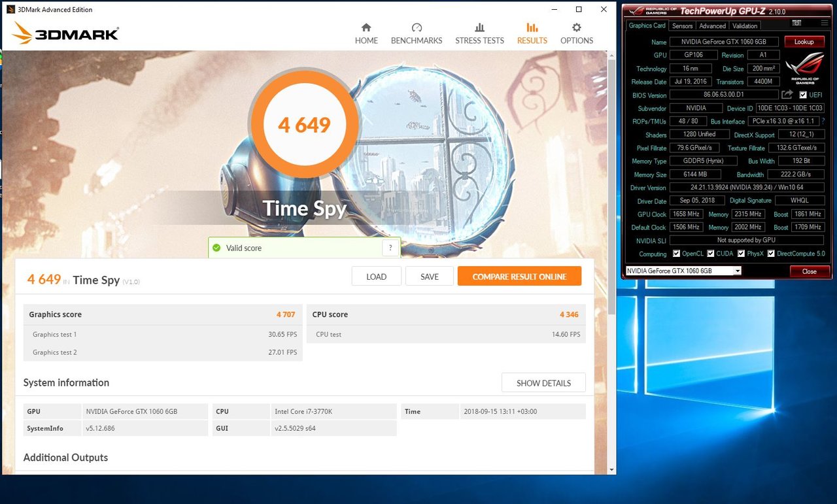This screenshot has width=837, height=504.
Task: Click the Release Date Jul 19, 2016 field
Action: (x=691, y=82)
